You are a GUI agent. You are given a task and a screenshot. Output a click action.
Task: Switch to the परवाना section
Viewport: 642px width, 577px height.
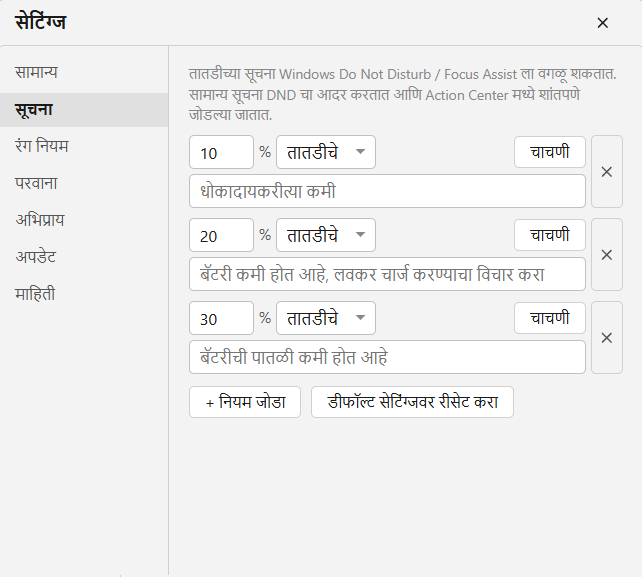click(x=84, y=183)
